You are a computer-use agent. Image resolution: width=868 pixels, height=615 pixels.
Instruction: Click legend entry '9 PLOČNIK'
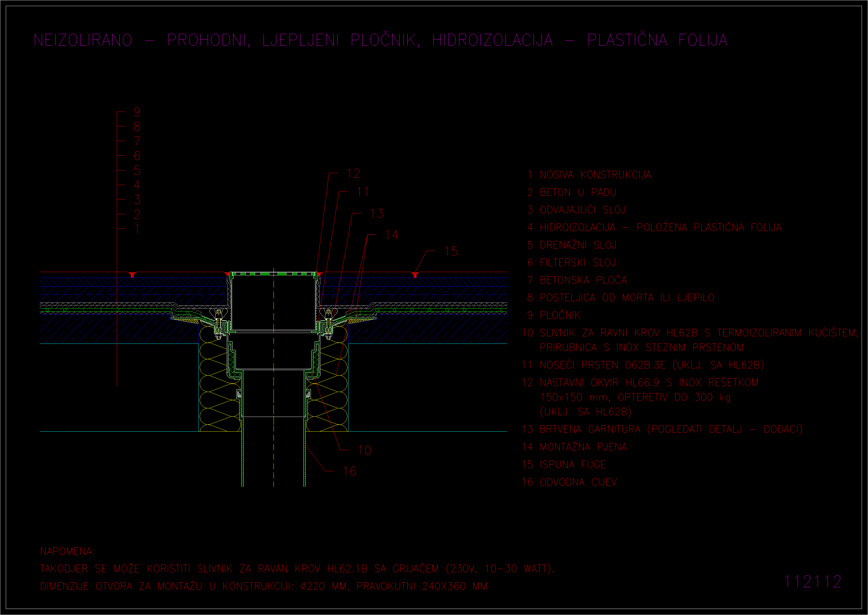pyautogui.click(x=553, y=315)
